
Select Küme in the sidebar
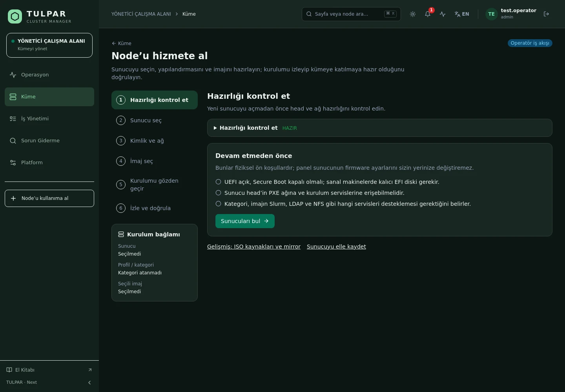[x=49, y=97]
